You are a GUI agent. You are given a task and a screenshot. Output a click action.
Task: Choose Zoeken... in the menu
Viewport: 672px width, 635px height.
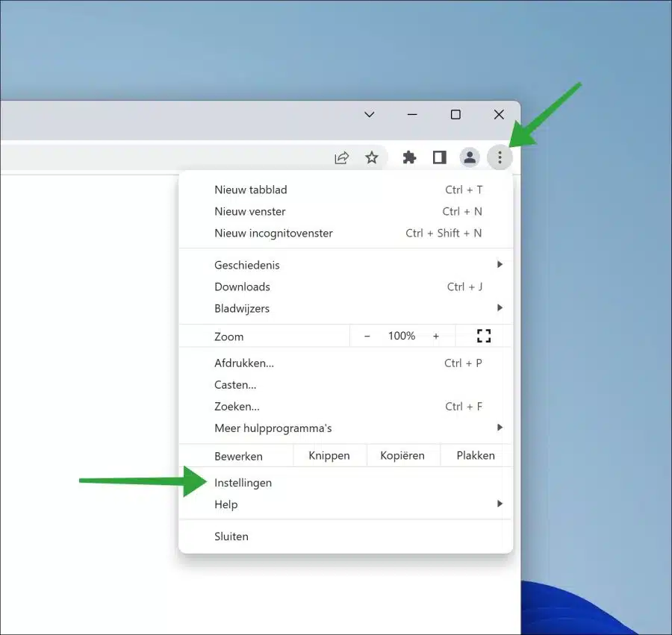coord(346,407)
